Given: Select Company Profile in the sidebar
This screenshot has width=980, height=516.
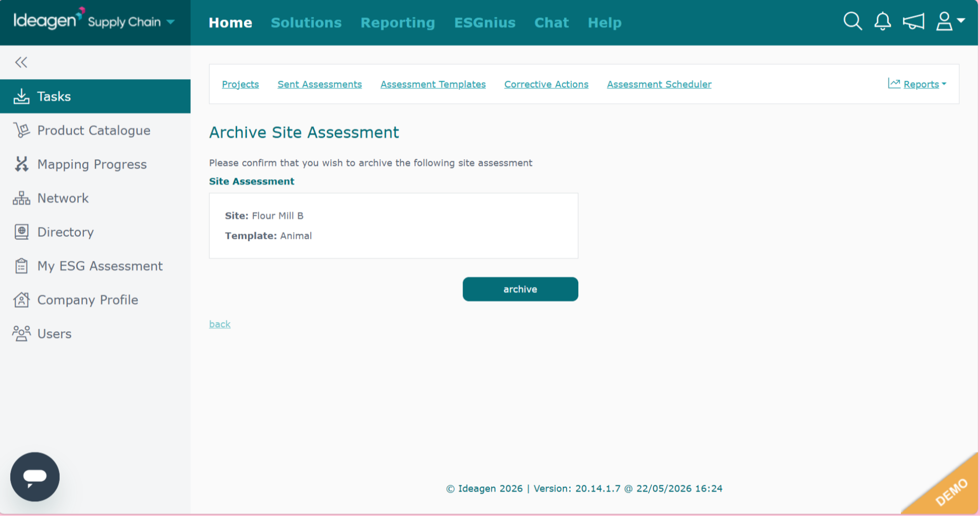Looking at the screenshot, I should point(95,300).
